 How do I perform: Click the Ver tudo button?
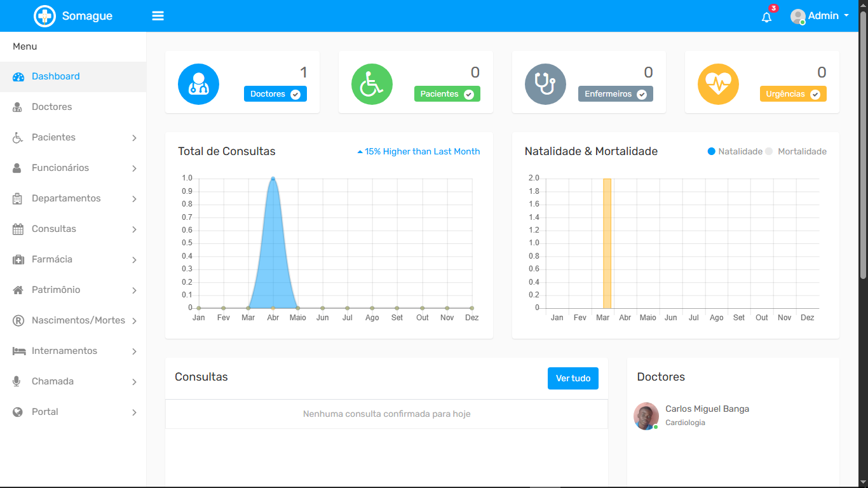coord(573,378)
